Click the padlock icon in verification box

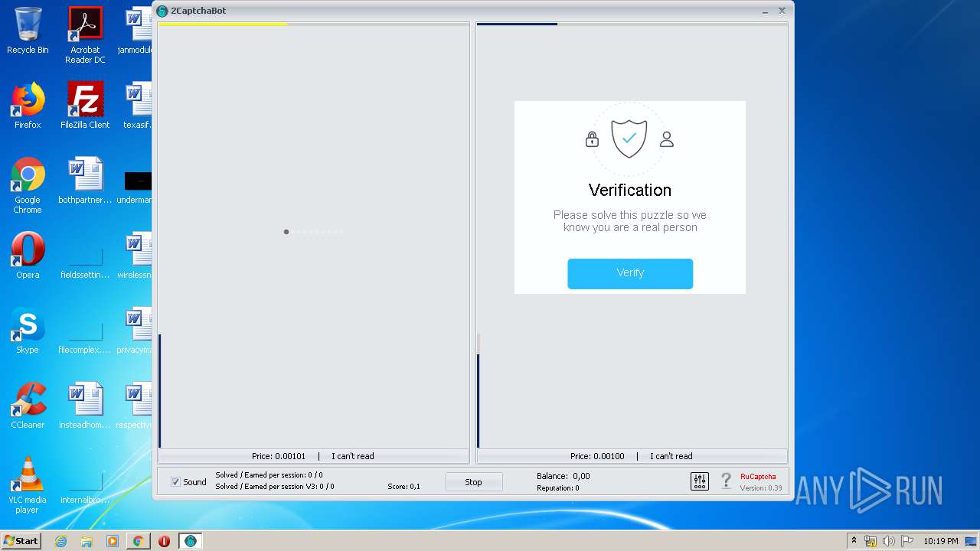(592, 139)
